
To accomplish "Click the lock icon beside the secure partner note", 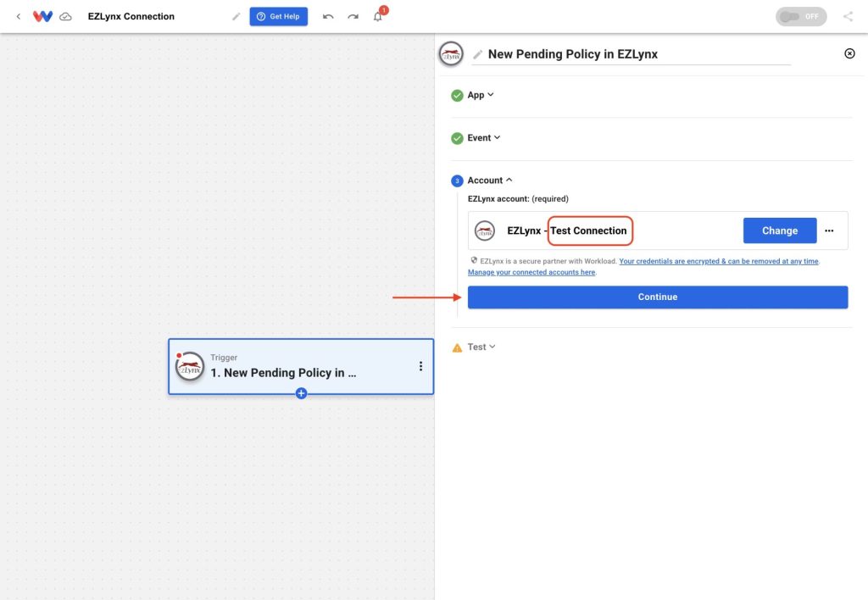I will [x=474, y=260].
